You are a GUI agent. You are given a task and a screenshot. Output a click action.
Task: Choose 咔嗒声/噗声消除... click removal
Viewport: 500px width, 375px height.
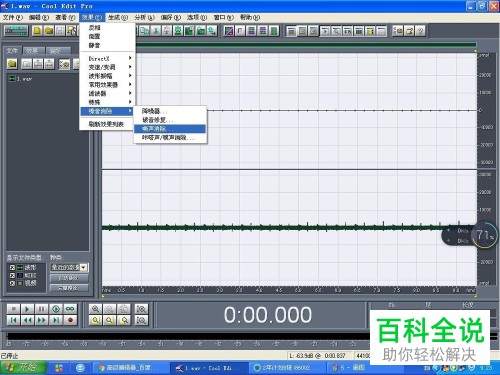(170, 137)
